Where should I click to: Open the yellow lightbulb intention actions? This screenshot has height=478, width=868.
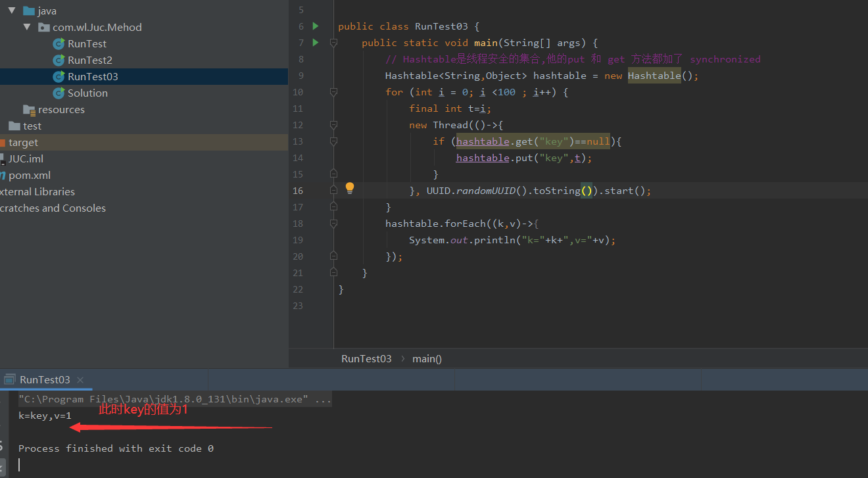[x=350, y=189]
